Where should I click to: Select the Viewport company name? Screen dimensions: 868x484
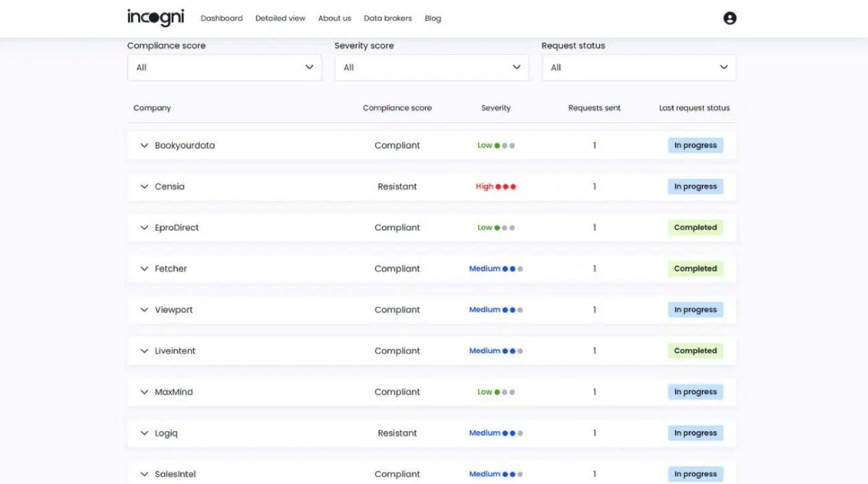tap(174, 310)
